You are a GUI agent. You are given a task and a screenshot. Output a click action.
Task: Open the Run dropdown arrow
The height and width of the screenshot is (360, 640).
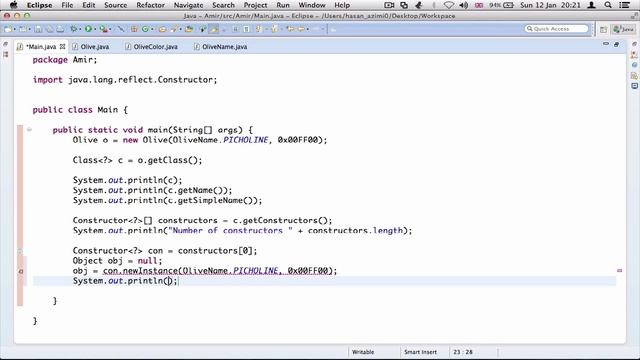pyautogui.click(x=95, y=29)
